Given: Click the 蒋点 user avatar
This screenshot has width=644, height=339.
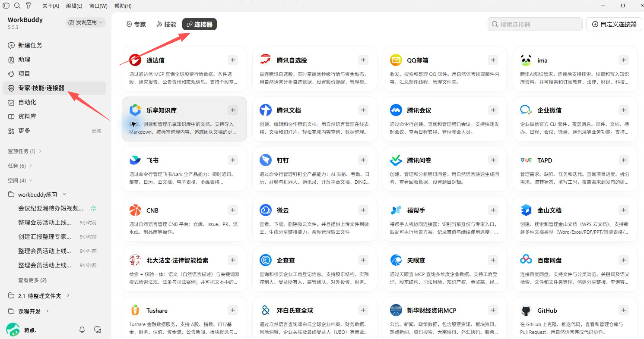Looking at the screenshot, I should tap(13, 330).
